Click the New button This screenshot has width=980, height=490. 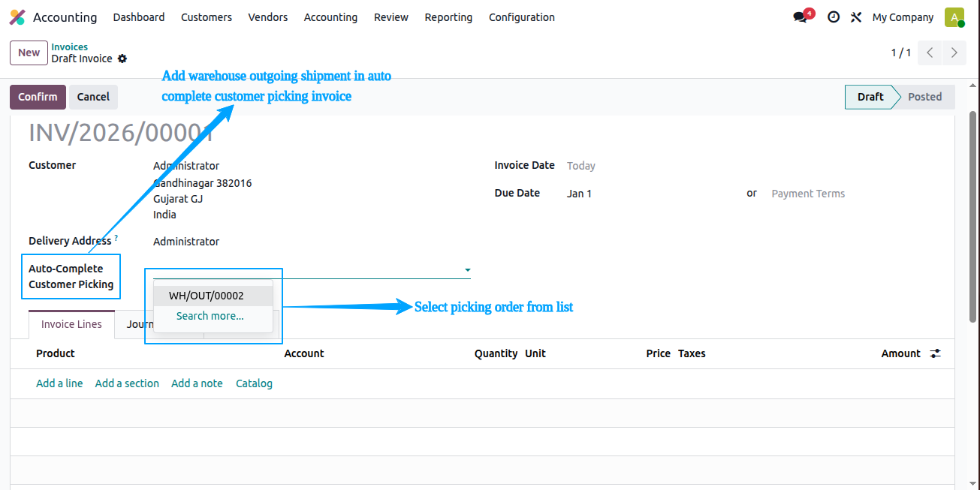click(29, 53)
